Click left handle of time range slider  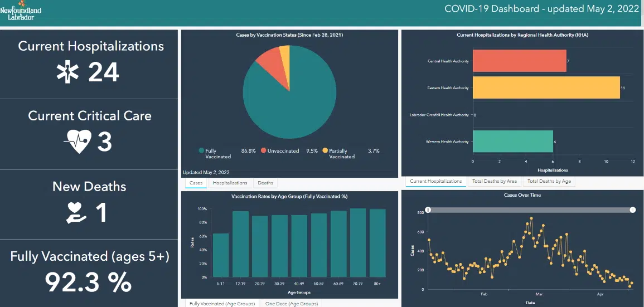428,209
